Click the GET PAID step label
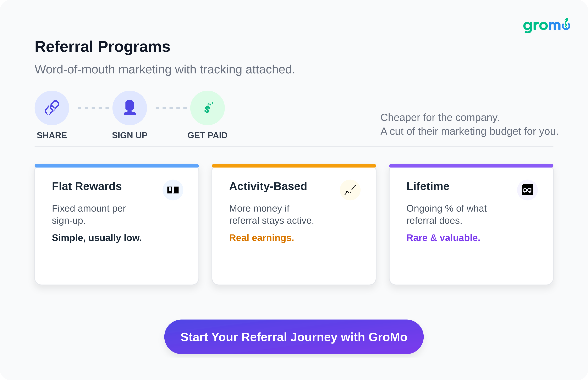Screen dimensions: 588x380 coord(208,135)
